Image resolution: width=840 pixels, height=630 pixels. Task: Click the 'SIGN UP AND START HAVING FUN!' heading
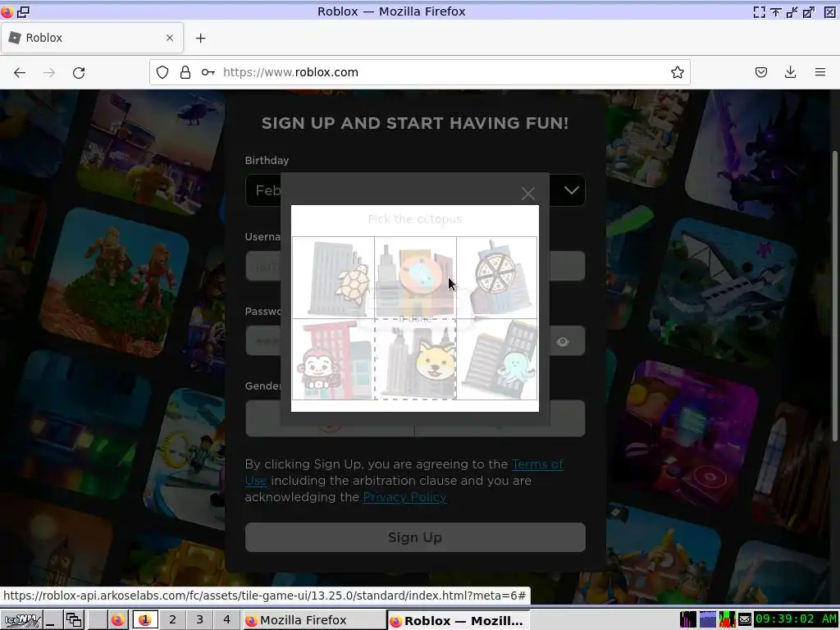point(414,123)
